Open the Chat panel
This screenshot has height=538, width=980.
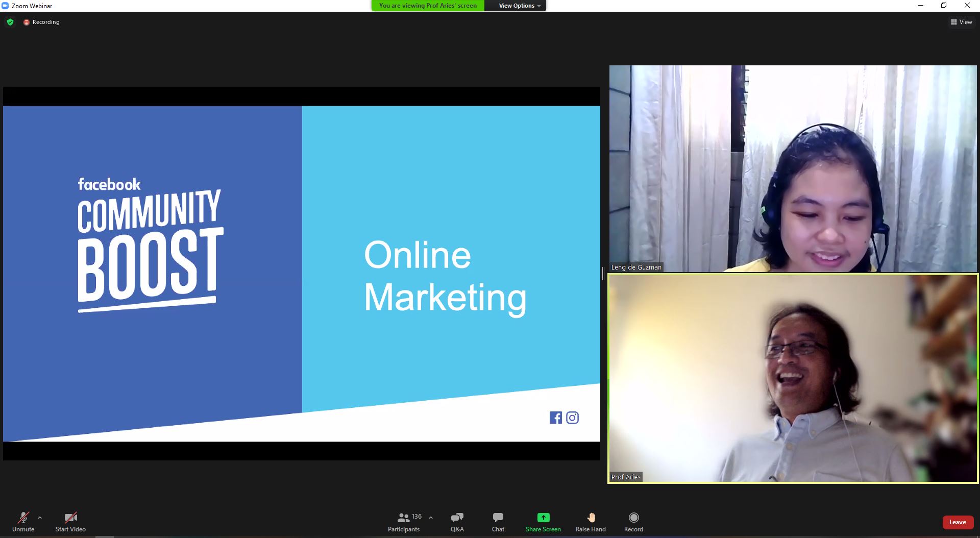498,522
